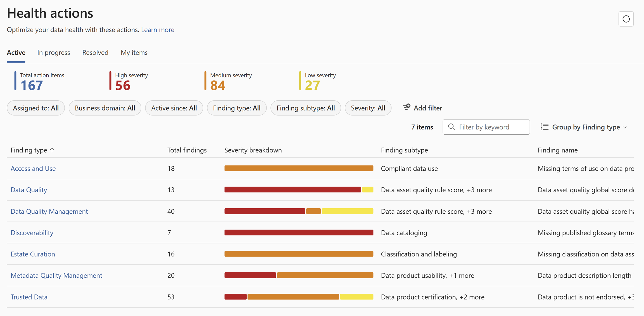
Task: Click the Severity breakdown column header
Action: coord(253,150)
